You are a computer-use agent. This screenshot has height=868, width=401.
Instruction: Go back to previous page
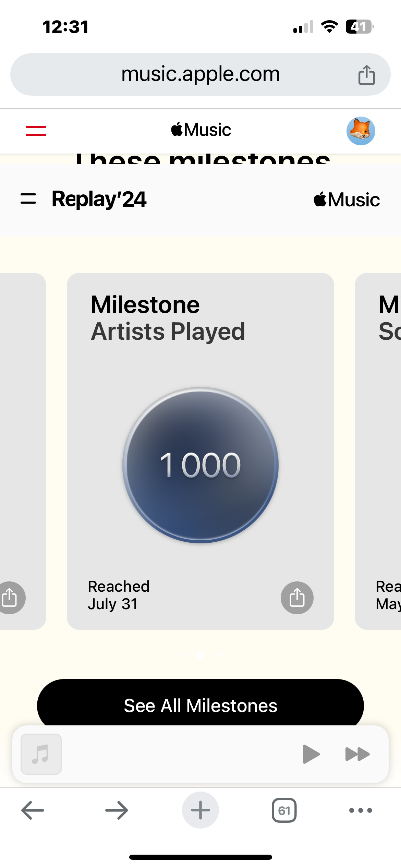coord(33,810)
